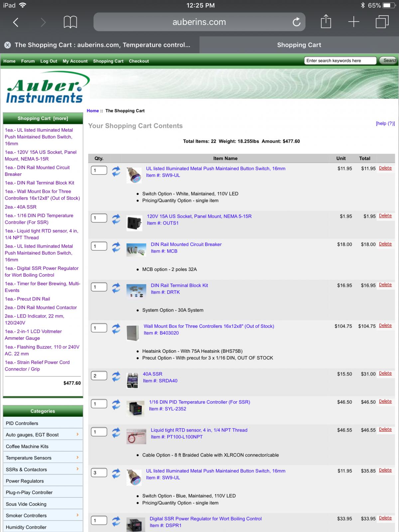Open Liquid tight RTD sensor item link
Viewport: 399px width, 532px height.
[199, 430]
